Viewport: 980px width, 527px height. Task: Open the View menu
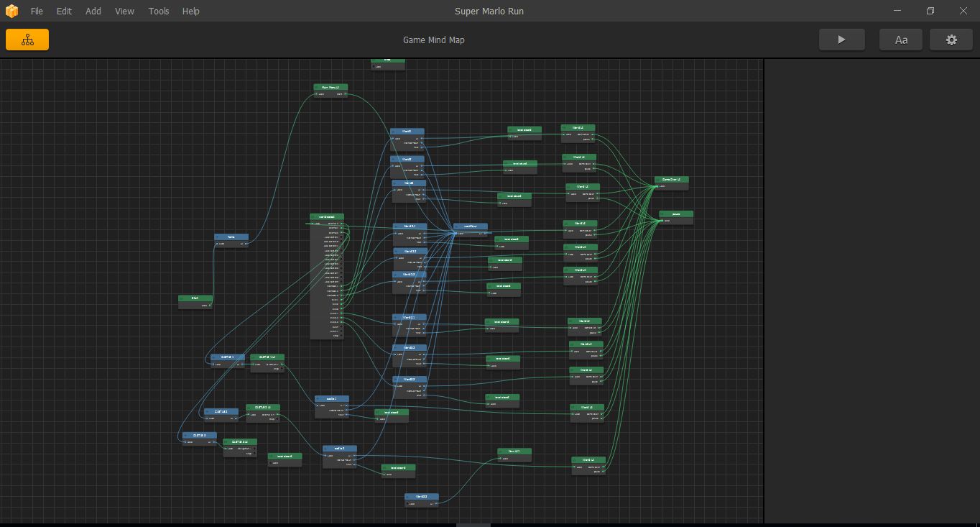[124, 11]
